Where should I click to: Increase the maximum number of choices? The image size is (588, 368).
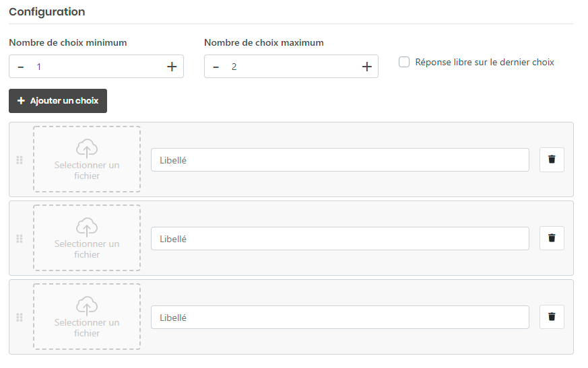coord(366,67)
